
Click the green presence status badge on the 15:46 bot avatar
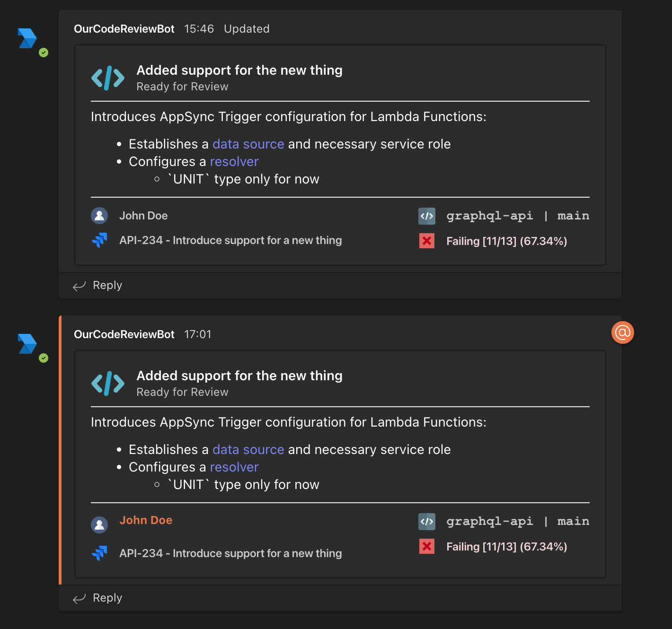click(44, 52)
